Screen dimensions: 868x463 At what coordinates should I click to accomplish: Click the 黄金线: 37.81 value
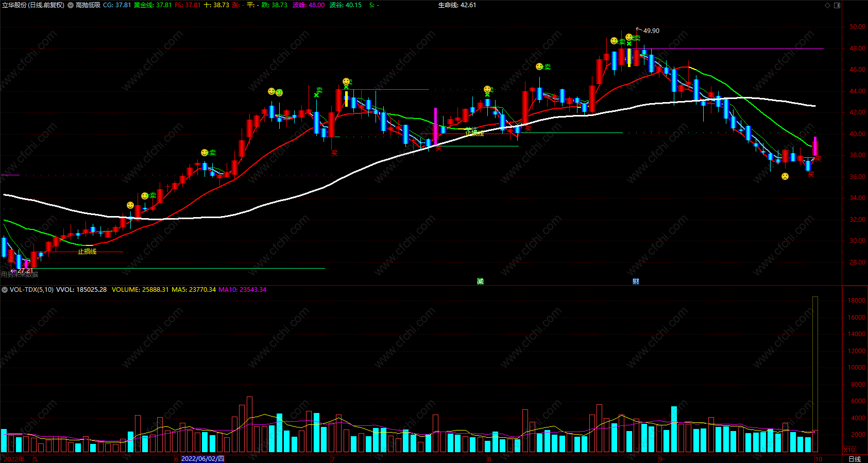153,5
